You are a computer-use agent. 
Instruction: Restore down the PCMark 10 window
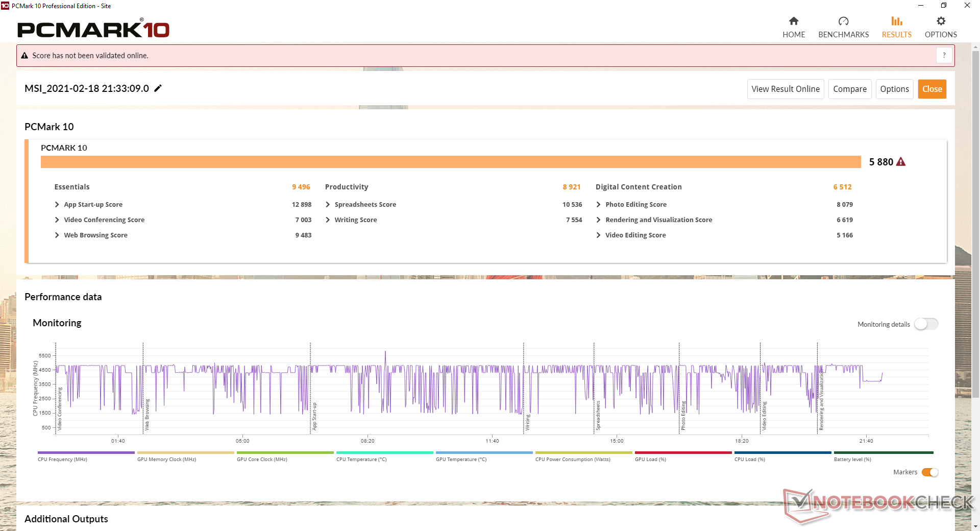click(944, 6)
